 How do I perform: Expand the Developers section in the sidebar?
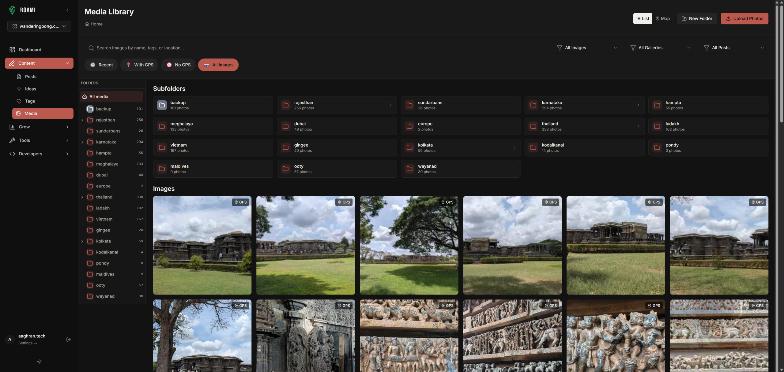click(39, 154)
